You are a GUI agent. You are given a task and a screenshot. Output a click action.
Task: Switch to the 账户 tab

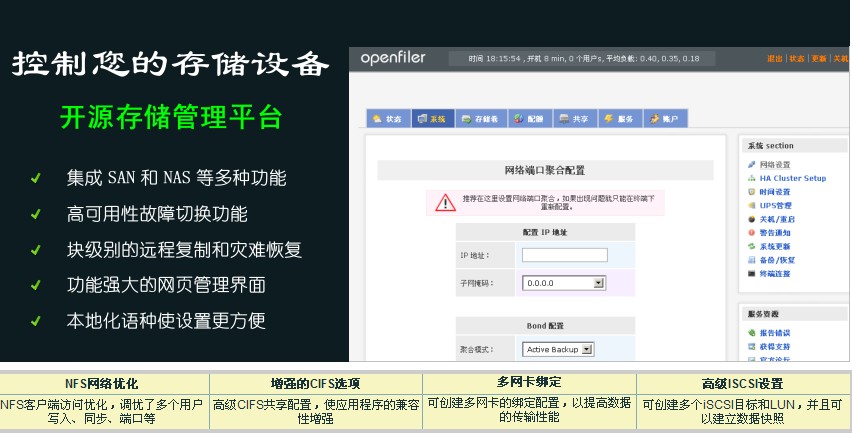[666, 119]
